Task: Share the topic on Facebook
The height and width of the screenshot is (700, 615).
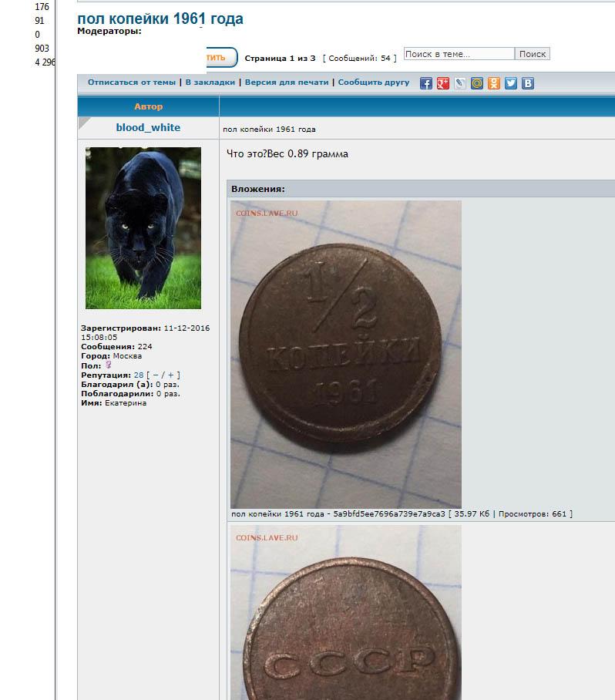Action: click(x=425, y=83)
